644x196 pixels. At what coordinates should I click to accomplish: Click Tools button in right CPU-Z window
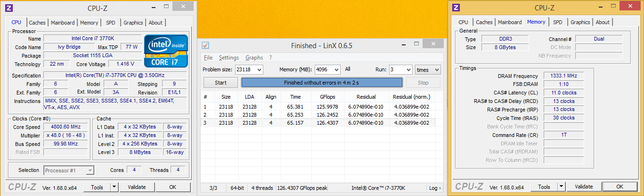pyautogui.click(x=544, y=187)
